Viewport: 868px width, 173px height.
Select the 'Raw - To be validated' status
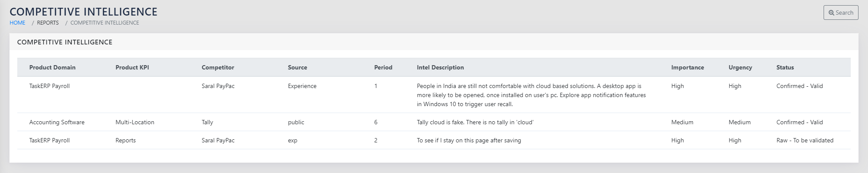[805, 141]
